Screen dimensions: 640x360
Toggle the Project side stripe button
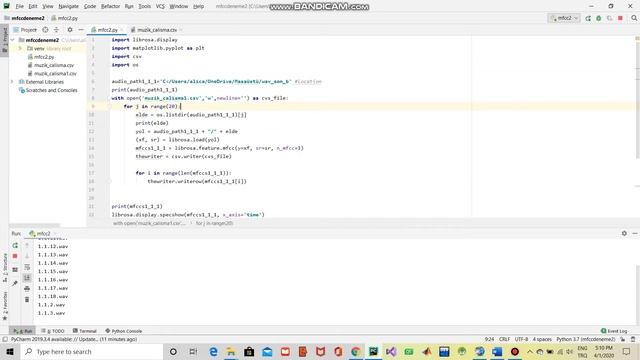pos(4,40)
